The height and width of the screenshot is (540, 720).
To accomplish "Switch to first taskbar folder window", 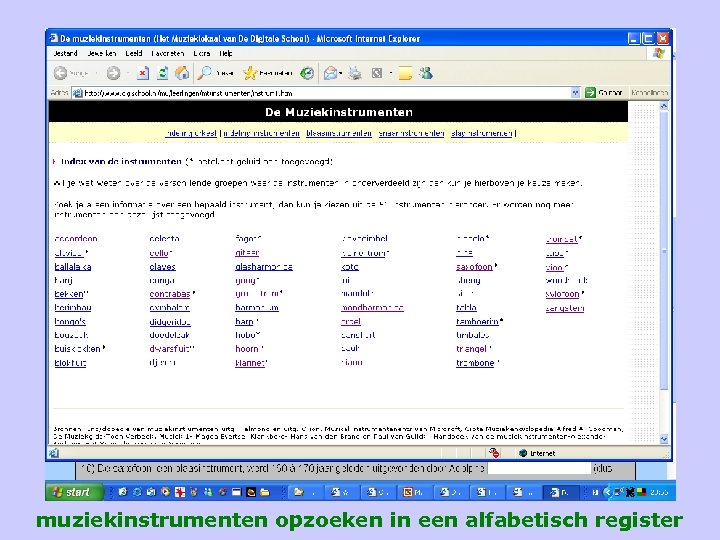I will pyautogui.click(x=304, y=492).
